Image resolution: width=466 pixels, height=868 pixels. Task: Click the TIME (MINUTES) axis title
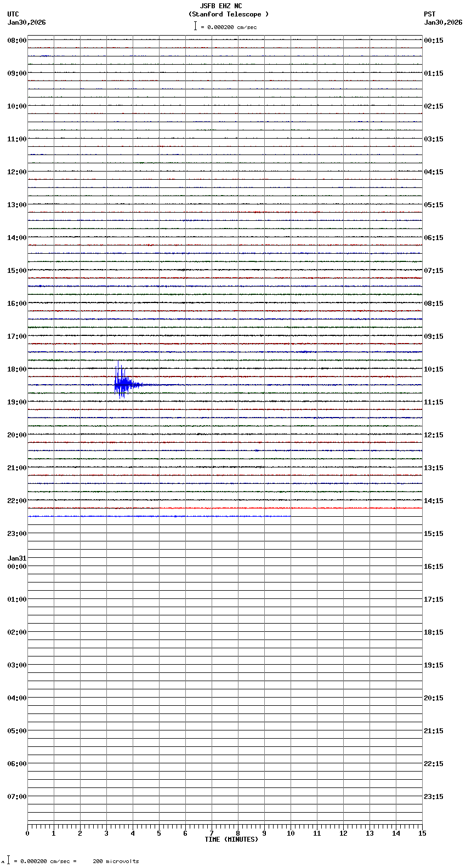(231, 840)
